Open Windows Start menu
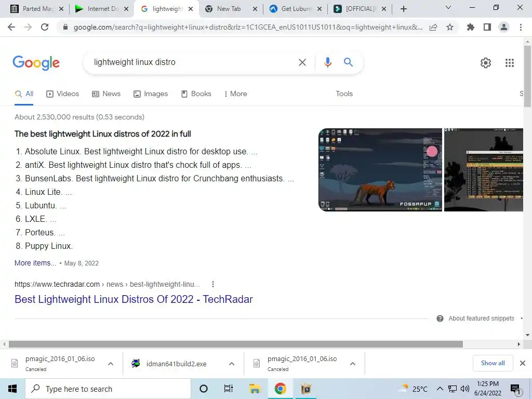Image resolution: width=532 pixels, height=399 pixels. pyautogui.click(x=12, y=389)
